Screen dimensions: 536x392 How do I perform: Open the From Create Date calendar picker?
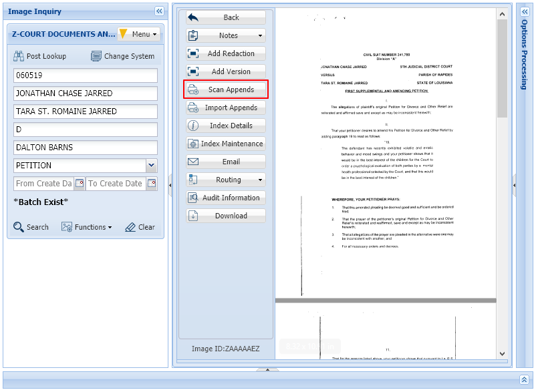tap(80, 184)
